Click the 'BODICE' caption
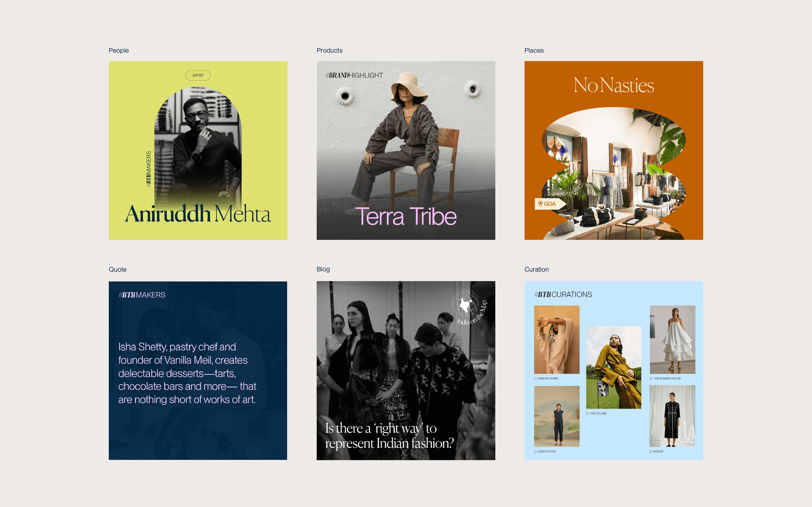The image size is (812, 507). tap(658, 452)
